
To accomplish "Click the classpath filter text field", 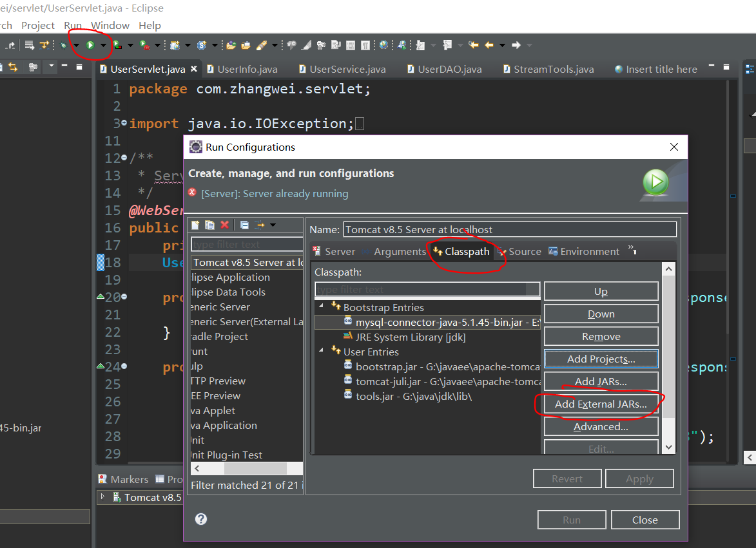I will 427,289.
